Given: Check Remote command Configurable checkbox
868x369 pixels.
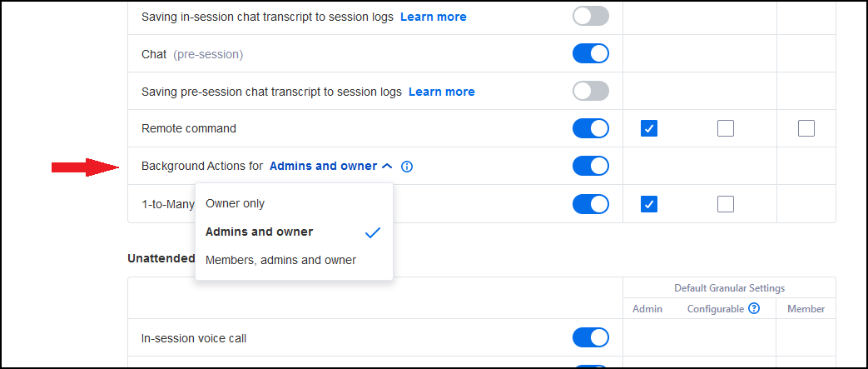Looking at the screenshot, I should (x=726, y=128).
